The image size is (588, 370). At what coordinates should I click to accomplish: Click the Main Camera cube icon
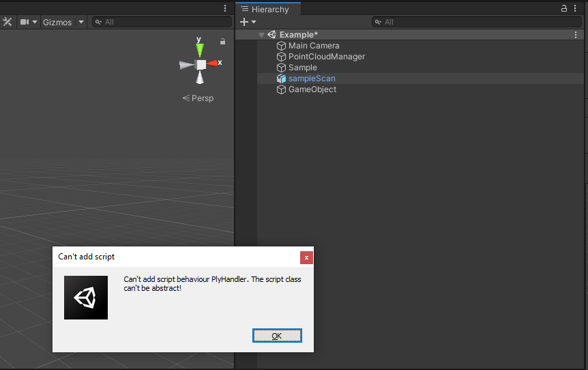tap(281, 46)
